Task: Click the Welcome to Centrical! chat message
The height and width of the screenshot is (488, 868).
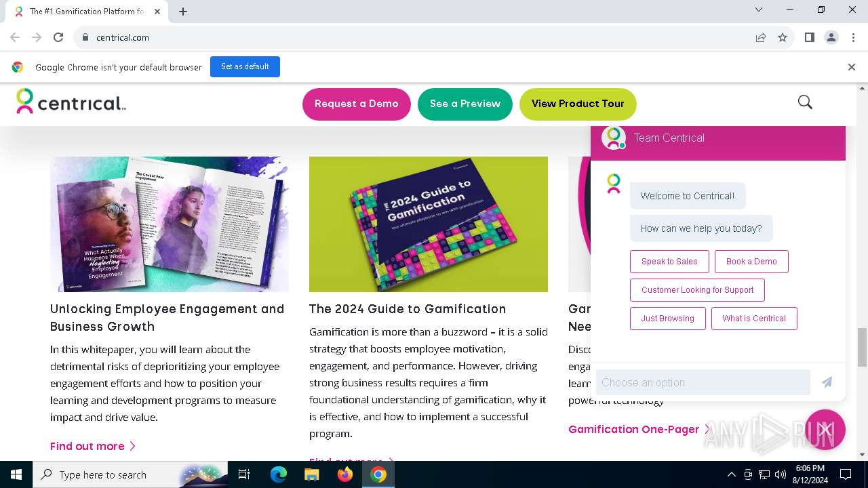Action: [x=688, y=196]
